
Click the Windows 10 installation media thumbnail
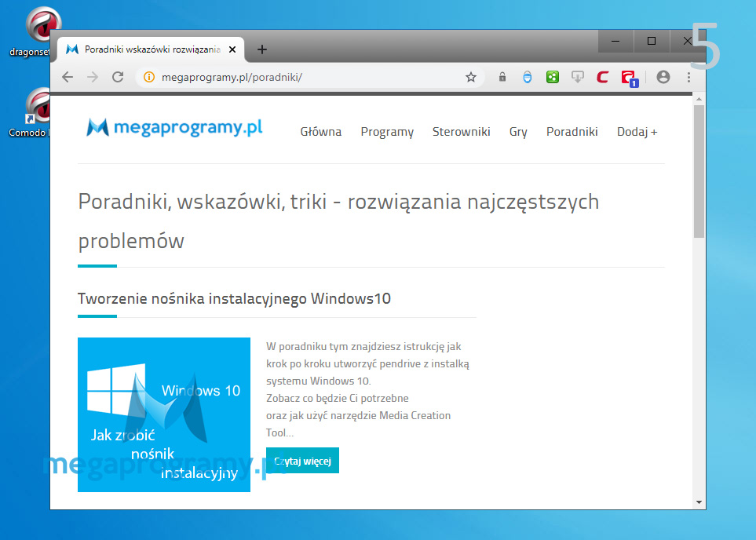164,414
